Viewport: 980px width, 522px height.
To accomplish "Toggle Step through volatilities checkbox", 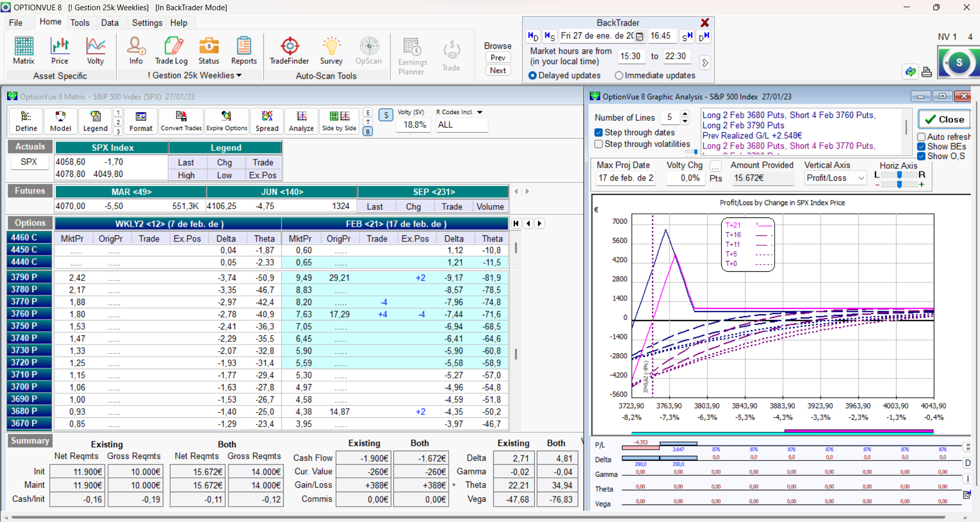I will click(x=598, y=144).
